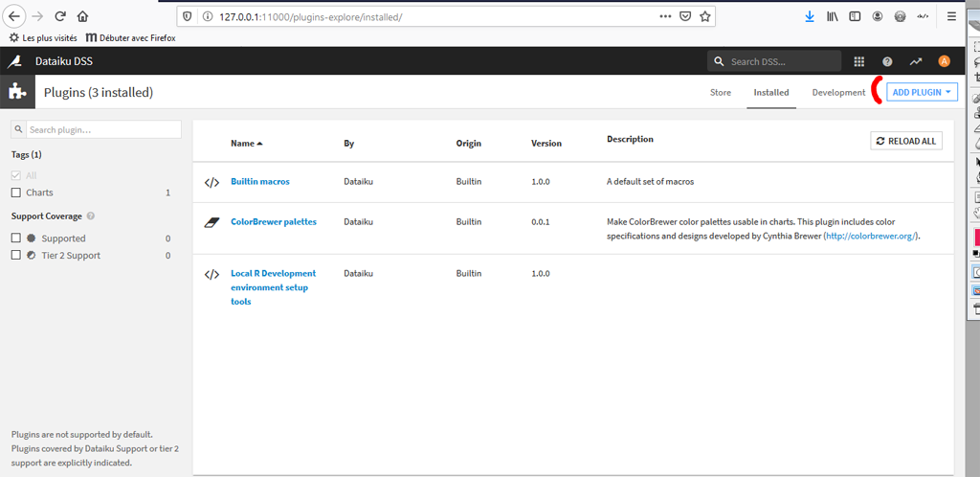Screen dimensions: 980x477
Task: Check the Supported coverage checkbox
Action: coord(16,238)
